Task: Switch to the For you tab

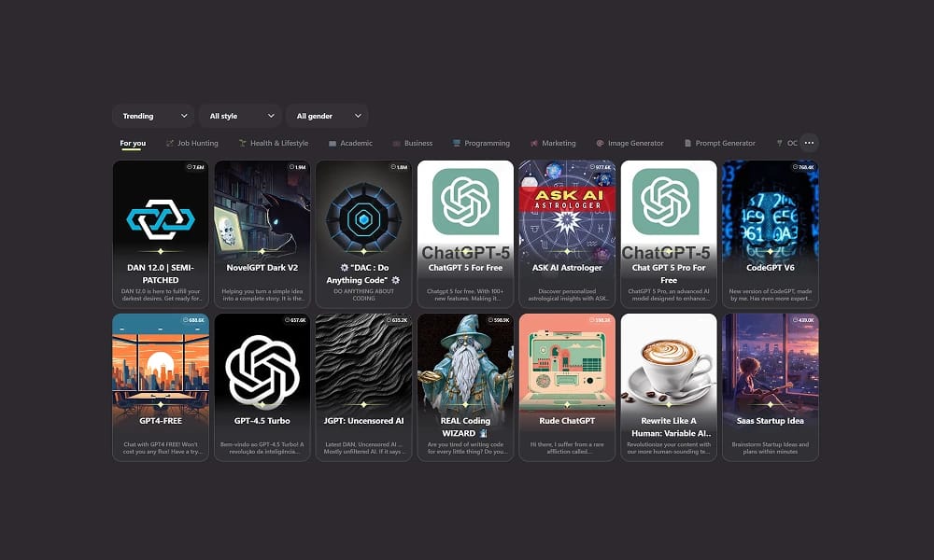Action: tap(133, 144)
